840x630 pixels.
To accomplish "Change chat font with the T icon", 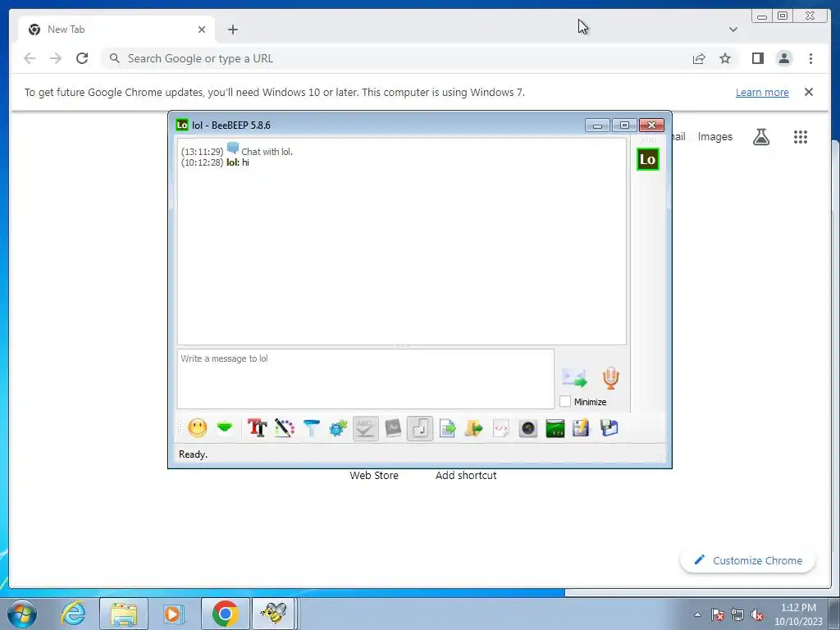I will tap(257, 428).
